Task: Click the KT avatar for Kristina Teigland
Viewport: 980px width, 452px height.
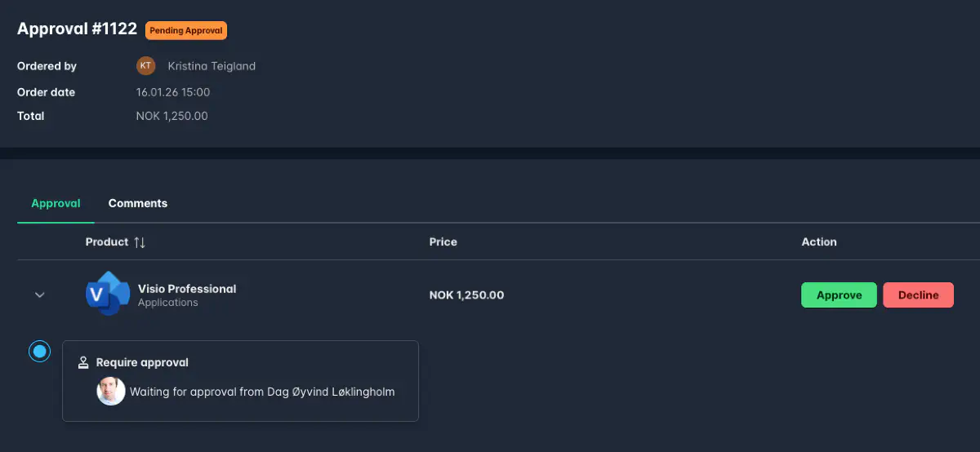Action: [x=145, y=66]
